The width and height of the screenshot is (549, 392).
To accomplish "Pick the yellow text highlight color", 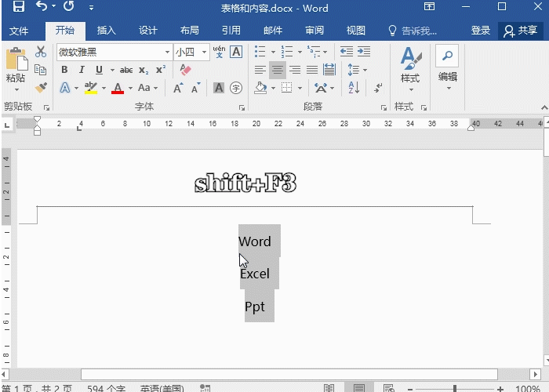I will pyautogui.click(x=91, y=88).
